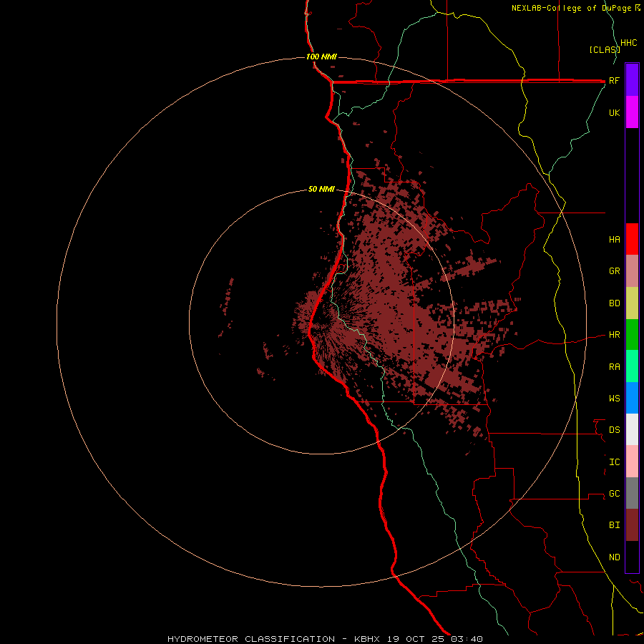Click the 100 NMI range ring label
644x644 pixels.
point(321,57)
